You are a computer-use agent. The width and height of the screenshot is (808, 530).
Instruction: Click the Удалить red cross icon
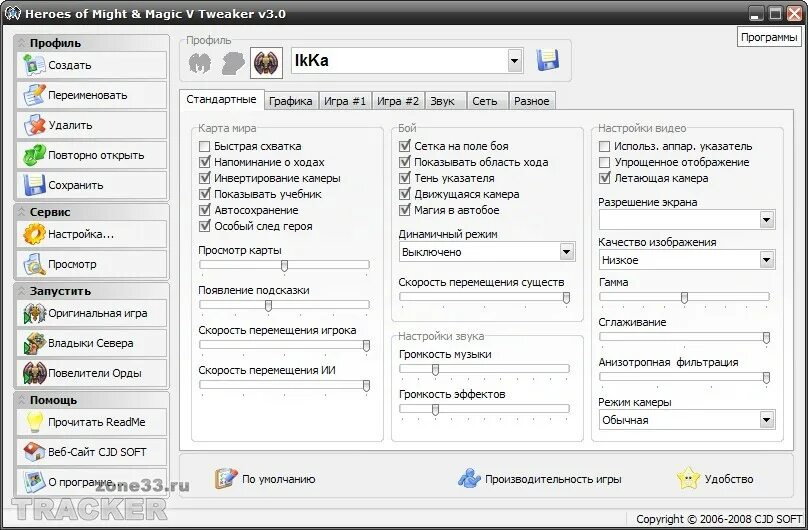[x=34, y=125]
